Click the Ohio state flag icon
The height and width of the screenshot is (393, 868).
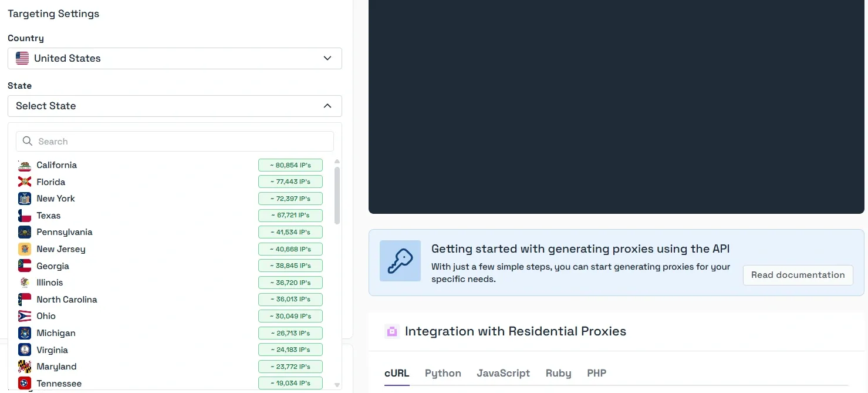pyautogui.click(x=25, y=316)
